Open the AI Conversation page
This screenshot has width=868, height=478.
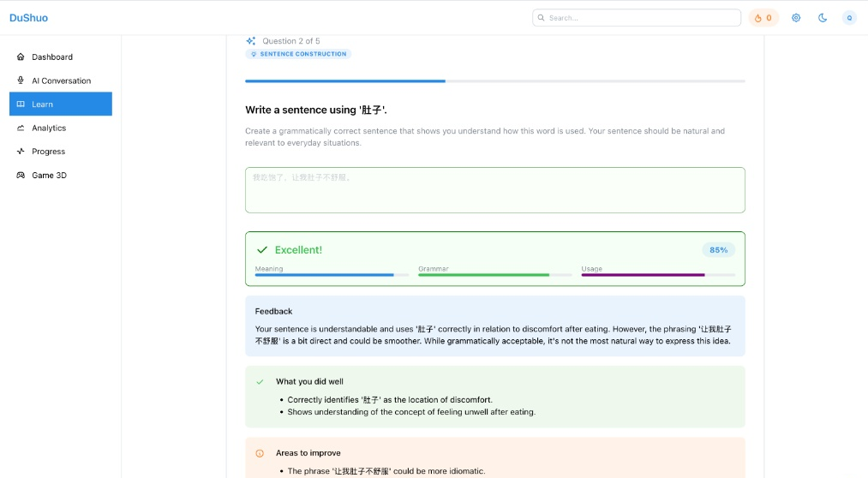(x=61, y=81)
